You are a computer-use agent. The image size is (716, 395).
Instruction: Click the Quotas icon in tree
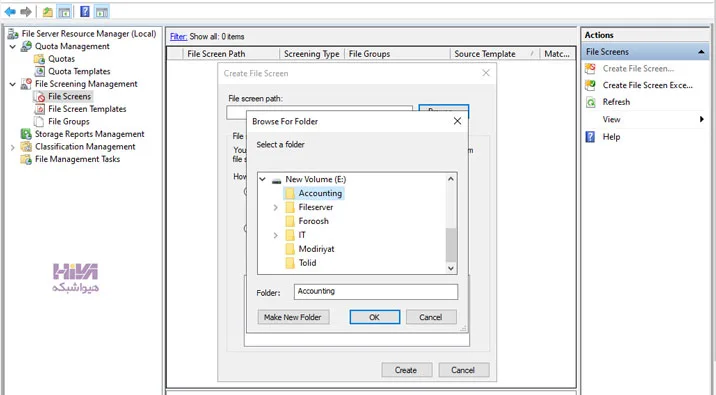pos(40,59)
